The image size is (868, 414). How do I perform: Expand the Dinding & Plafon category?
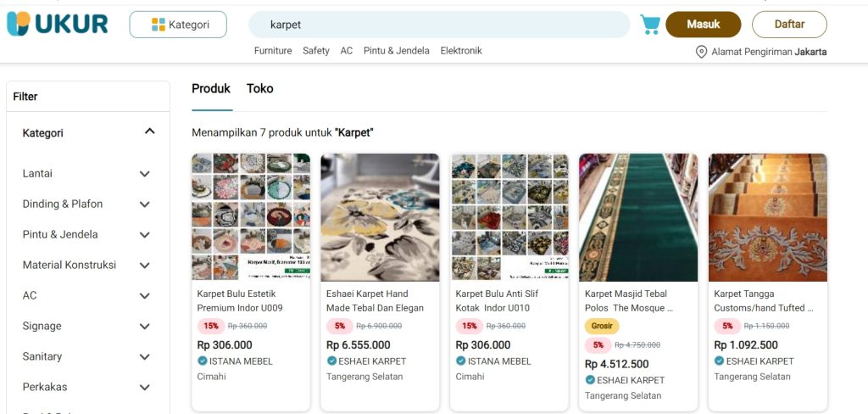click(x=145, y=204)
